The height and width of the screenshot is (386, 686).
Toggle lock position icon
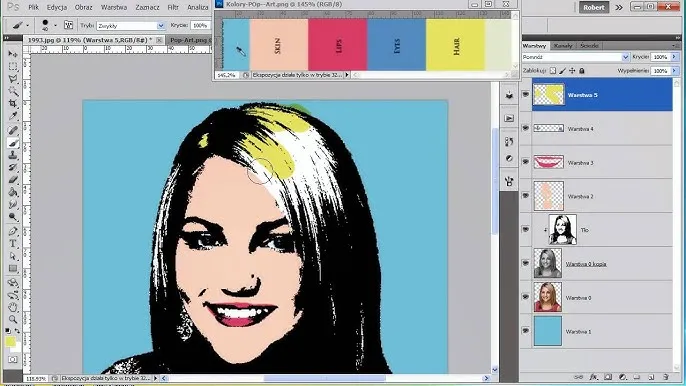coord(572,70)
